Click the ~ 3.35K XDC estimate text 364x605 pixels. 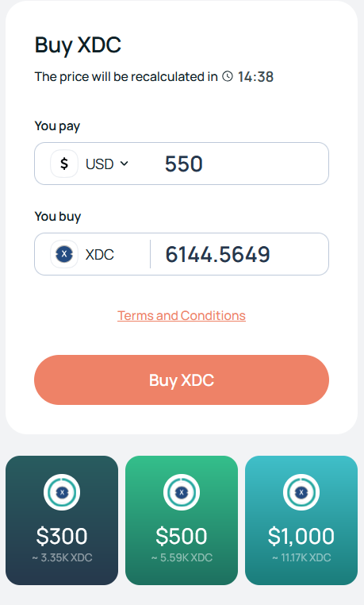(62, 558)
